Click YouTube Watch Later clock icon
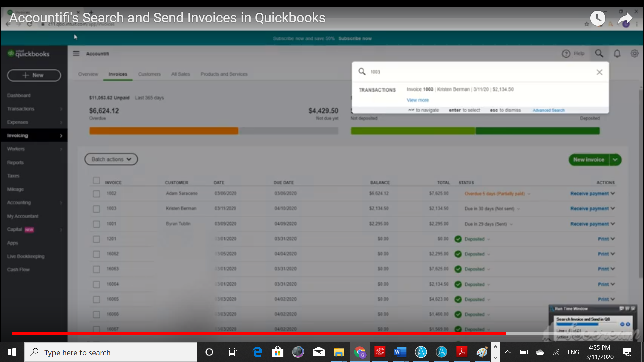 coord(598,19)
